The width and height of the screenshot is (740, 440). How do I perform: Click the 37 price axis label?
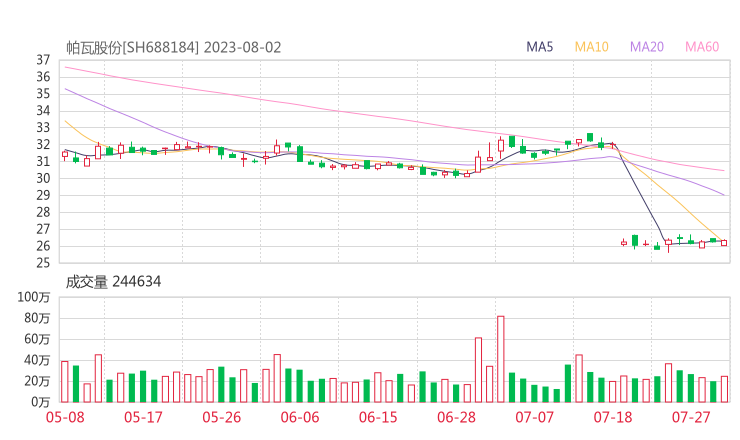pos(43,60)
